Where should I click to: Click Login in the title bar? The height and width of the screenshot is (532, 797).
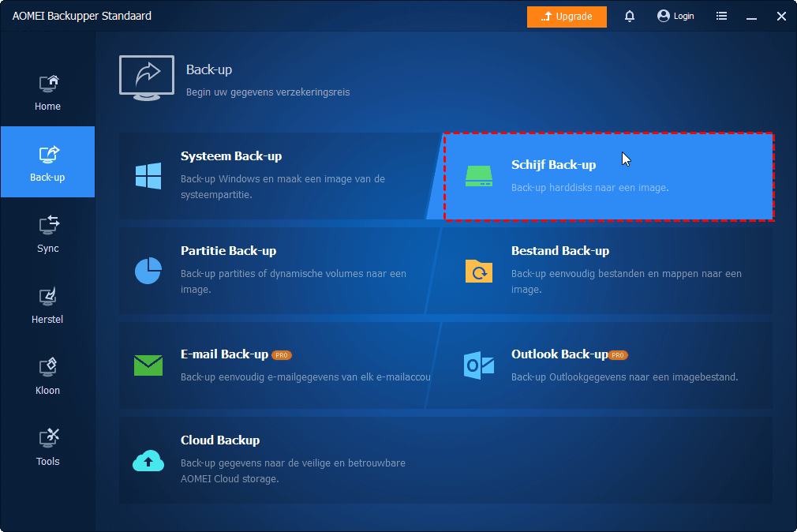click(675, 17)
